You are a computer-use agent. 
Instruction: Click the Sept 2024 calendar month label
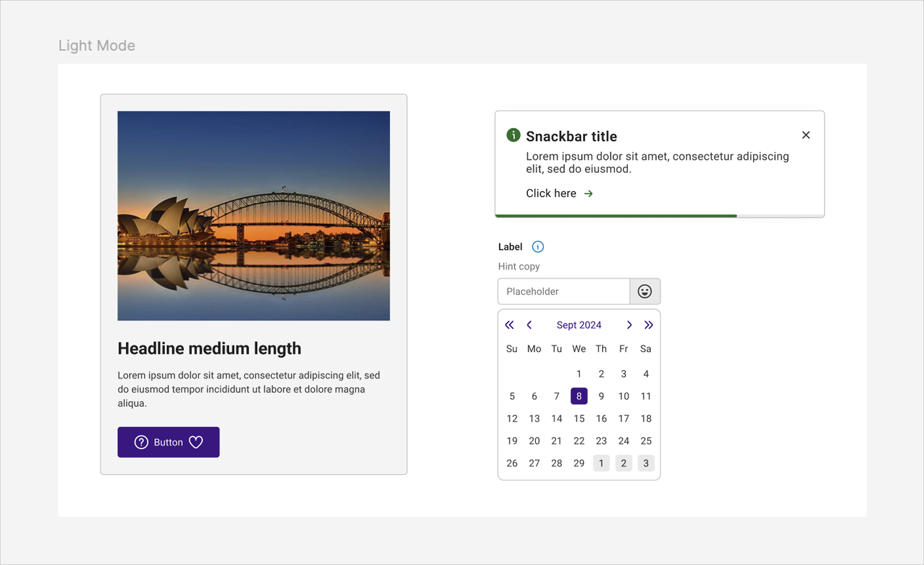click(x=579, y=325)
